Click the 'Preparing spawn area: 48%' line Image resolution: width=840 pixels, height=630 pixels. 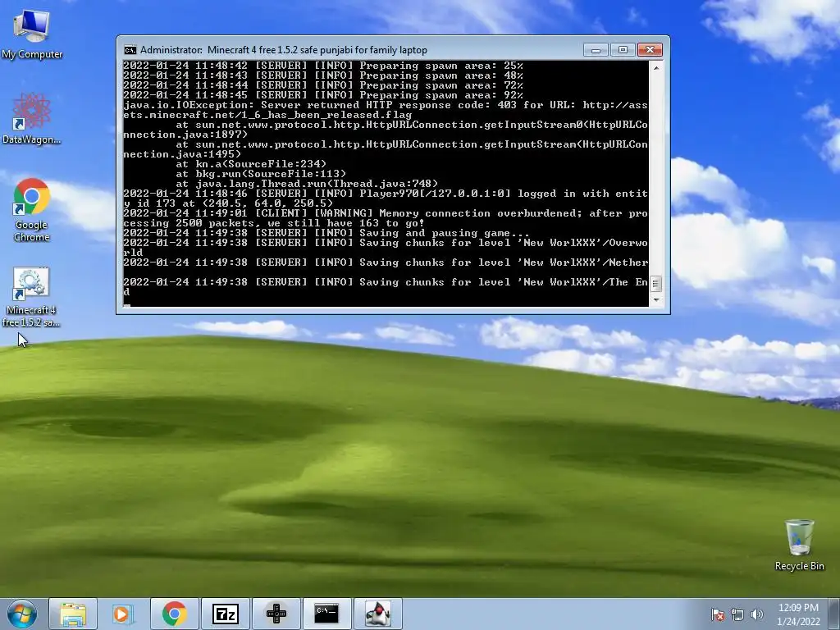pyautogui.click(x=323, y=75)
